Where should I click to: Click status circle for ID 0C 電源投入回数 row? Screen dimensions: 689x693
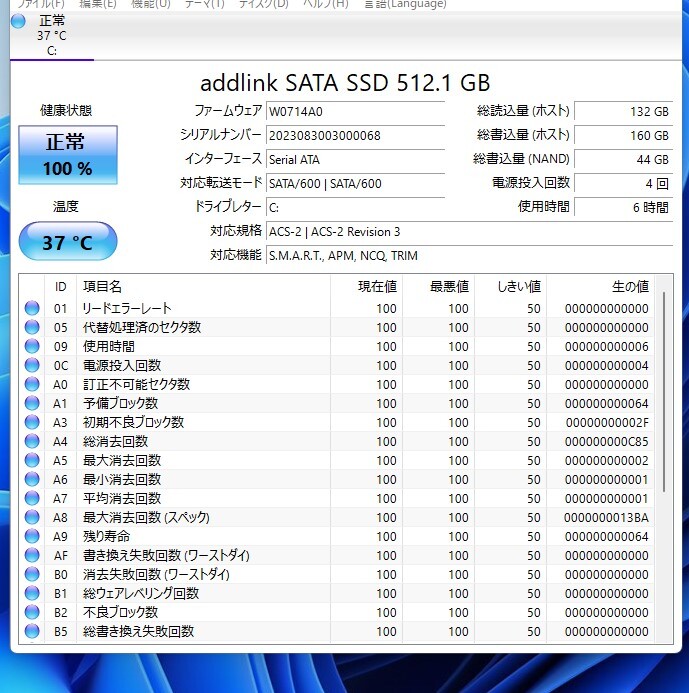click(x=32, y=365)
